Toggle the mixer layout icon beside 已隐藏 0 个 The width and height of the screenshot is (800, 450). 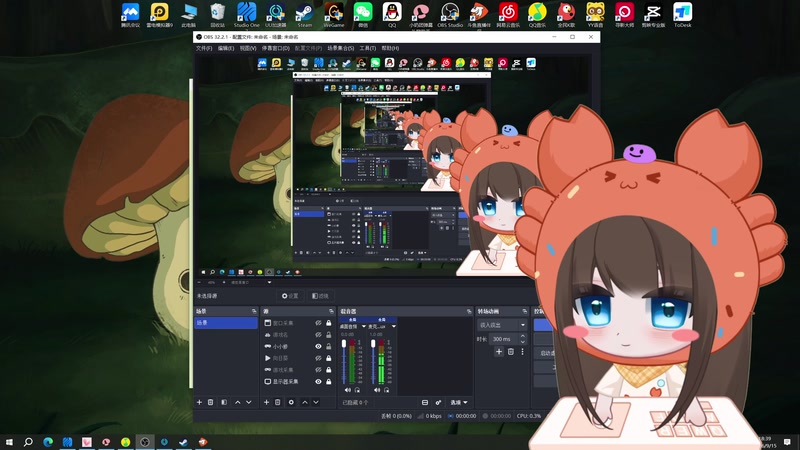[x=424, y=403]
